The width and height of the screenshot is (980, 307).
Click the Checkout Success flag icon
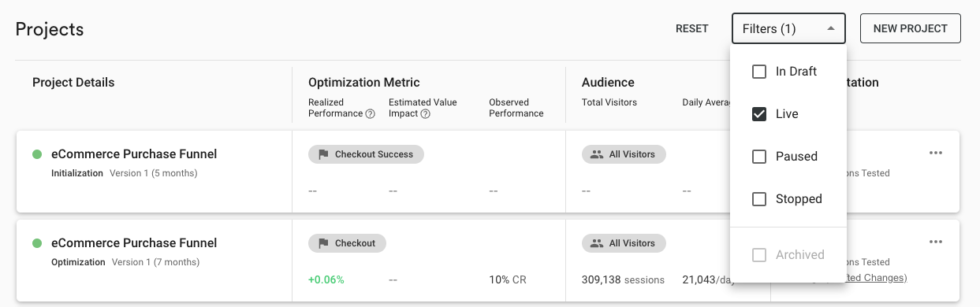tap(323, 154)
